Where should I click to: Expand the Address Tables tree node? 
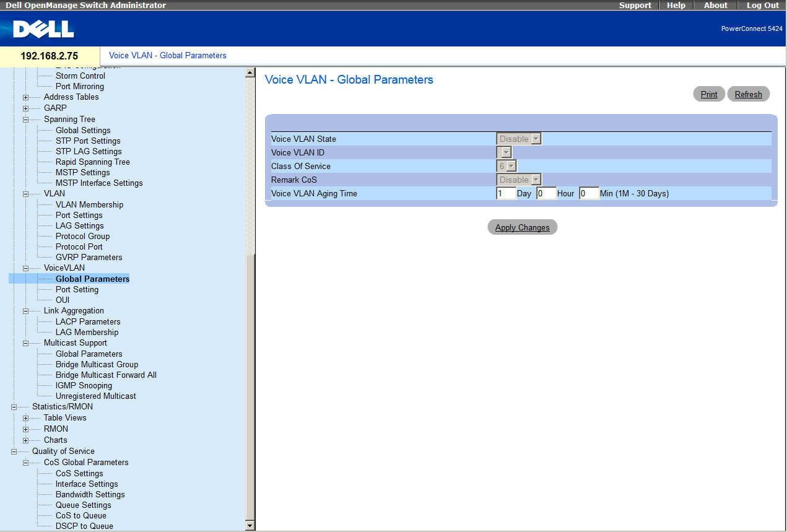click(x=26, y=97)
